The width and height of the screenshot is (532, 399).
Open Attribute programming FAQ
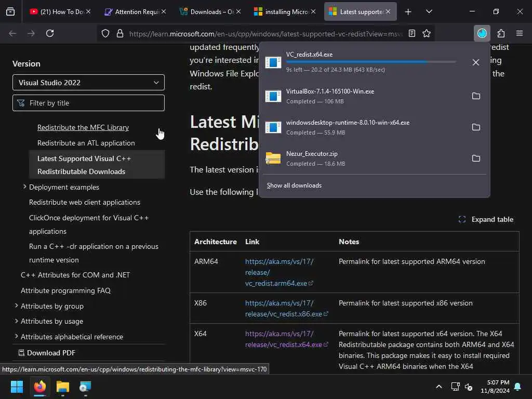pyautogui.click(x=66, y=290)
